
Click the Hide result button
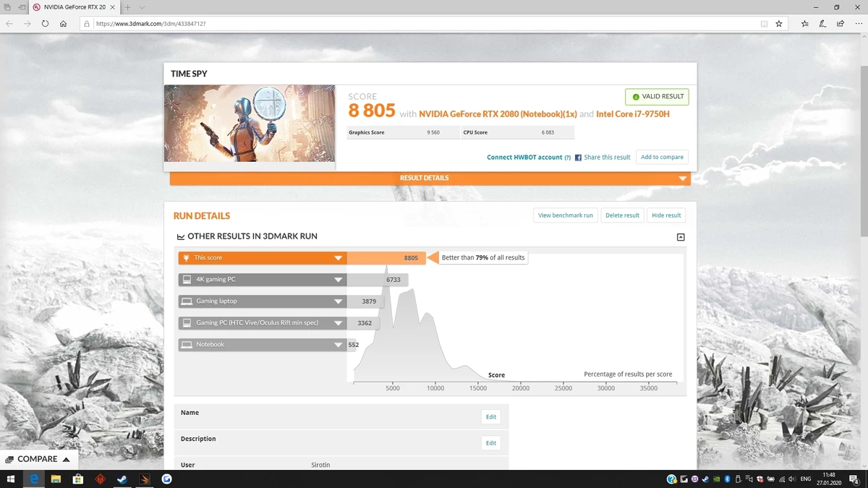tap(666, 215)
